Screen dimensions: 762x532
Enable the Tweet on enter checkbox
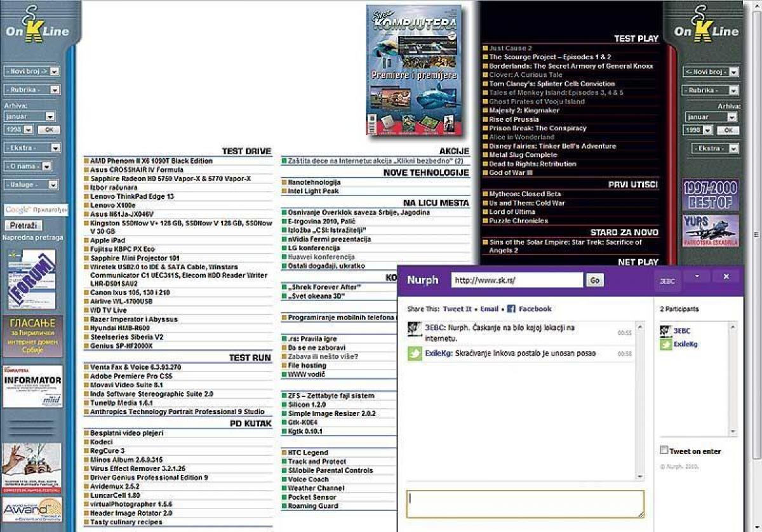pyautogui.click(x=664, y=450)
